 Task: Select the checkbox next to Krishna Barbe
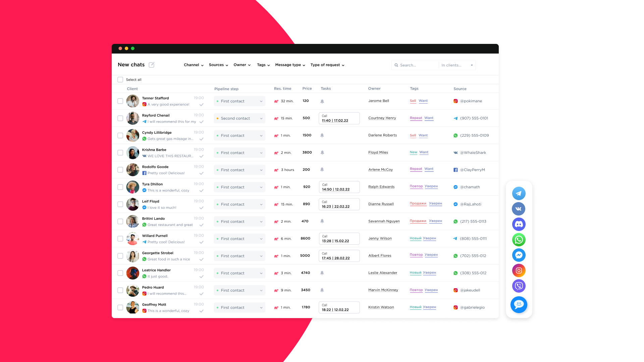tap(120, 153)
